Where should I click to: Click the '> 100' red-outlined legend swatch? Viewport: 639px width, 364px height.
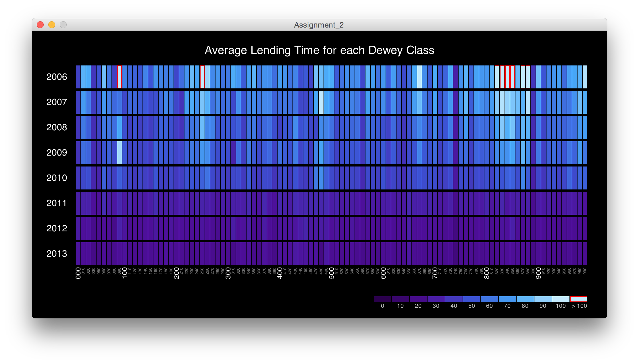[578, 299]
